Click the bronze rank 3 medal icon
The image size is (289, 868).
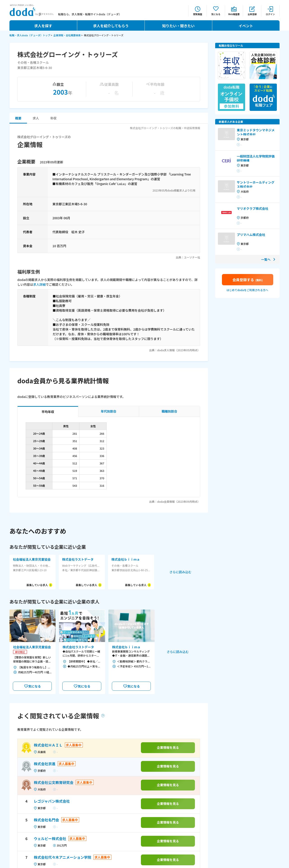click(26, 785)
